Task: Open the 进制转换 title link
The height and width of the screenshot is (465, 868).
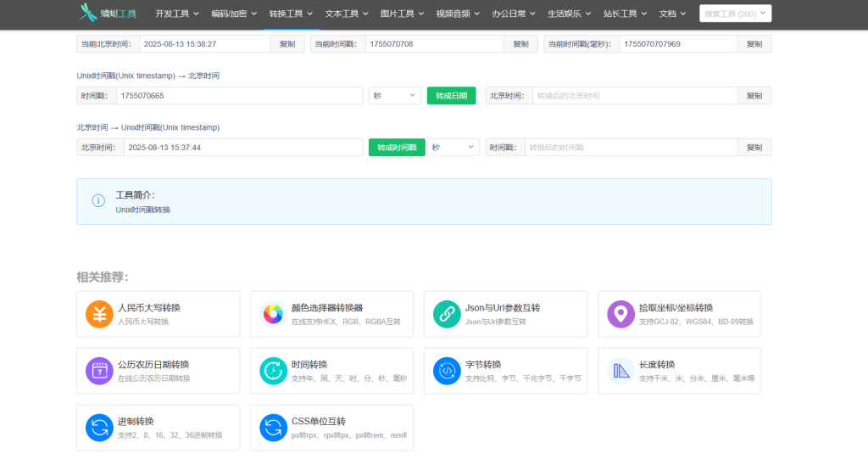Action: tap(136, 421)
